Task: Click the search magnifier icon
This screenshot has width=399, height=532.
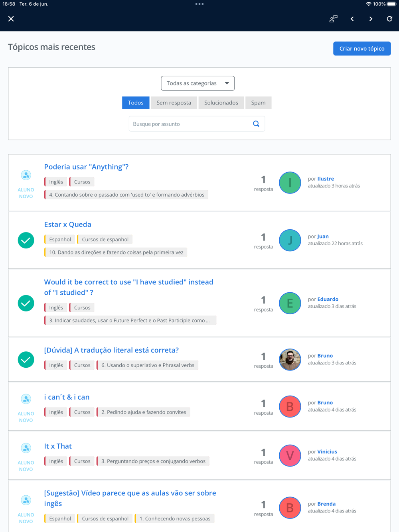Action: coord(256,124)
